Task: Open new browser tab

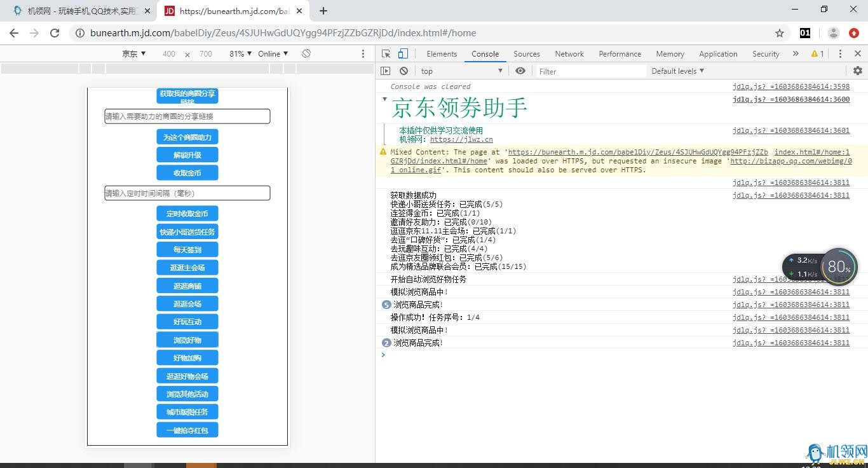Action: pyautogui.click(x=323, y=11)
